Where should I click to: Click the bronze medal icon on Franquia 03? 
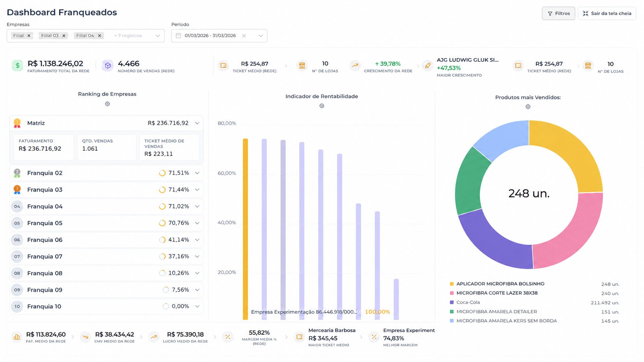pyautogui.click(x=17, y=190)
